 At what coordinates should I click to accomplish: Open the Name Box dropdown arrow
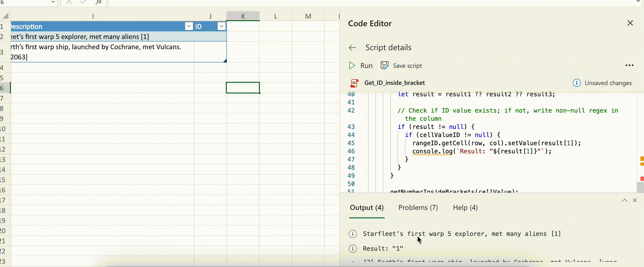point(53,2)
